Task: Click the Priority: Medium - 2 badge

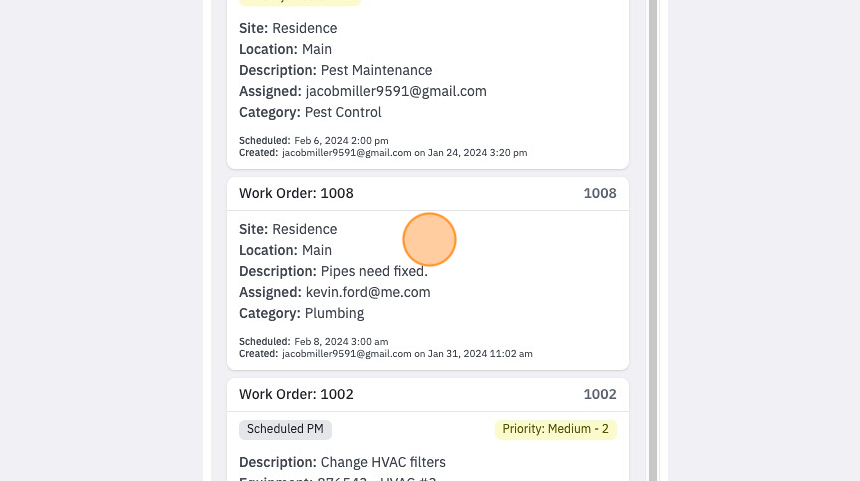Action: click(556, 429)
